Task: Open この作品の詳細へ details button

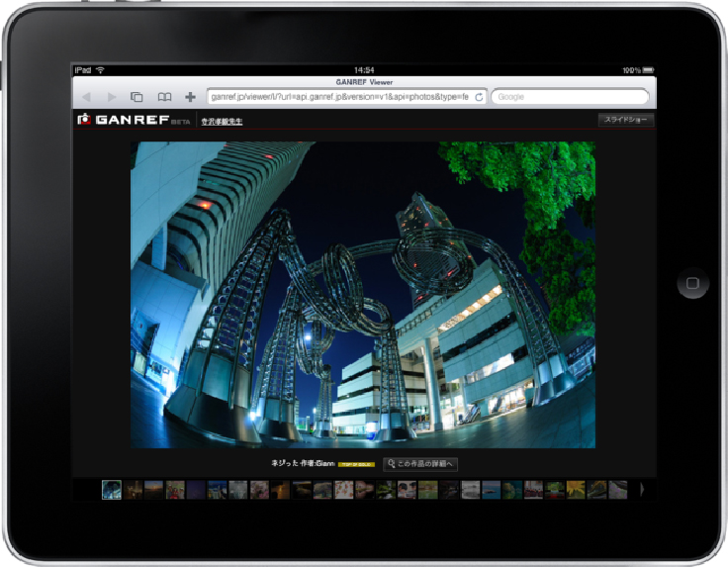Action: [x=420, y=464]
